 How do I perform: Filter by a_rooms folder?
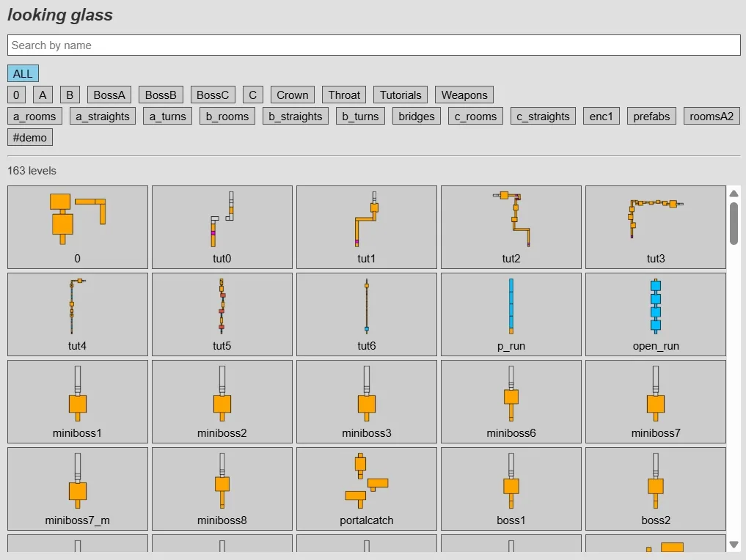click(34, 117)
